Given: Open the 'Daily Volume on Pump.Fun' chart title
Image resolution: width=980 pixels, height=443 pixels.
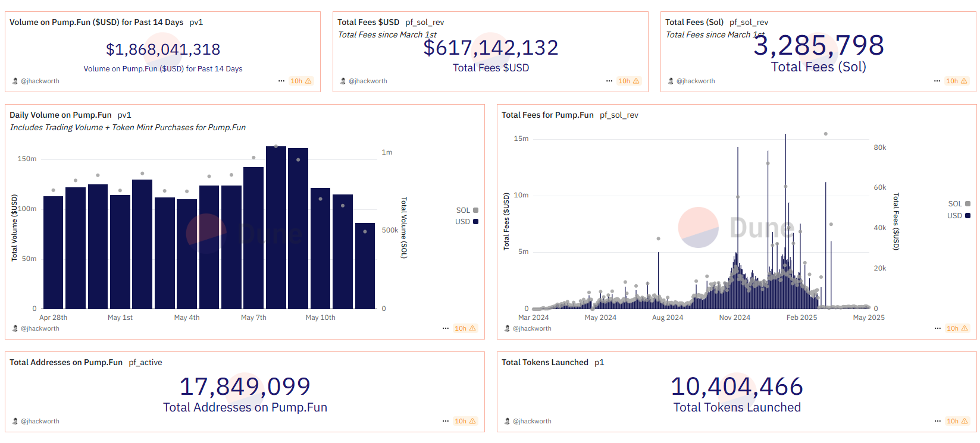Looking at the screenshot, I should pyautogui.click(x=61, y=115).
